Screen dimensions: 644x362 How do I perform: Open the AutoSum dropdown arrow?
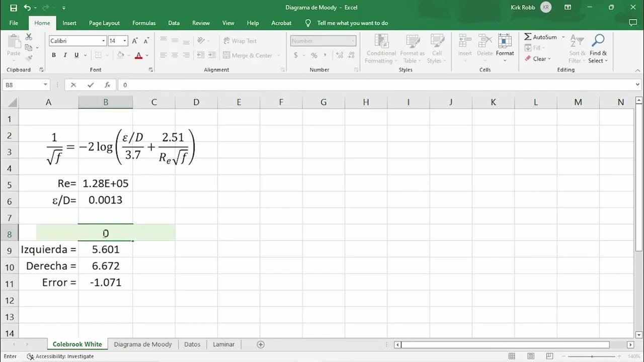click(563, 37)
